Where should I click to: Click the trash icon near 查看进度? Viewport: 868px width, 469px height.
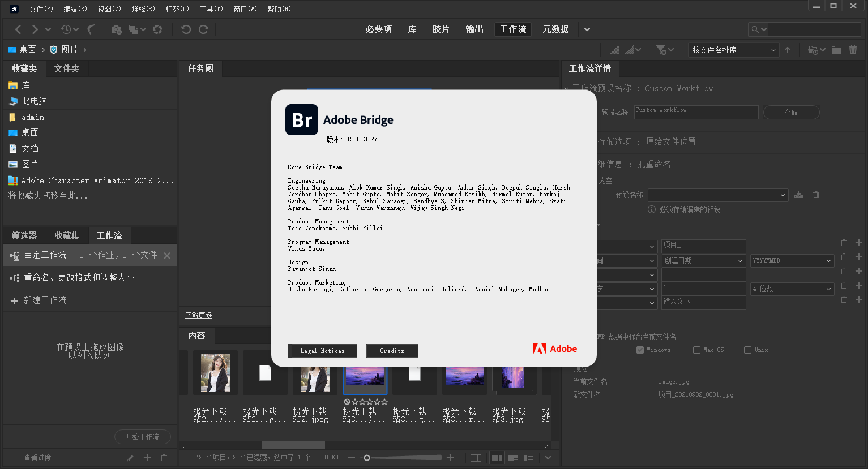tap(164, 458)
